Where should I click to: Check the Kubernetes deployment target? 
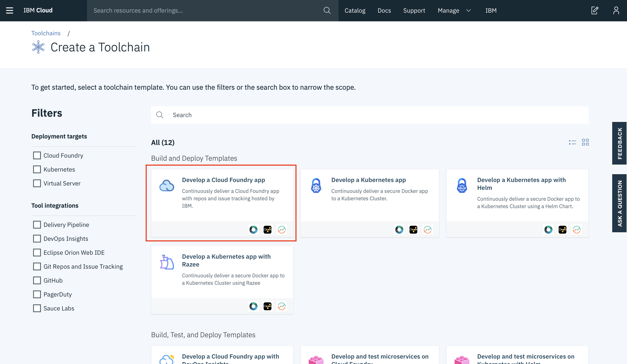[x=37, y=169]
